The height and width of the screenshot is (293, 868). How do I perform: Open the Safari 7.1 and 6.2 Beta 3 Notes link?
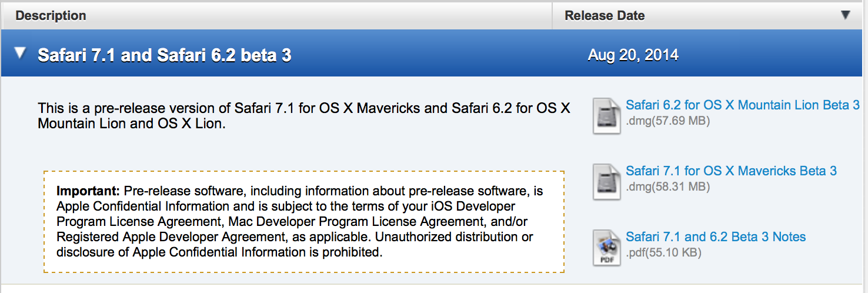(x=716, y=237)
